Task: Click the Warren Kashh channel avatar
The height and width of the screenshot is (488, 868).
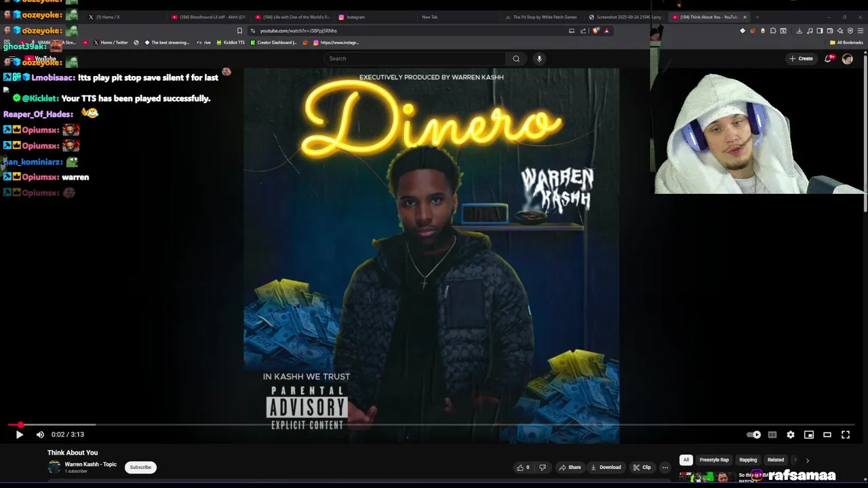Action: tap(54, 467)
